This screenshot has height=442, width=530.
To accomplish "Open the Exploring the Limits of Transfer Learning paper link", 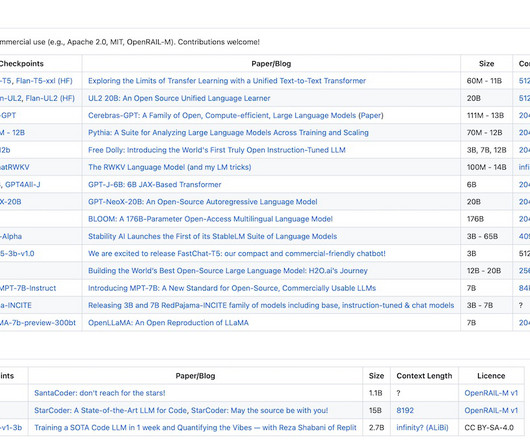I will (x=227, y=81).
